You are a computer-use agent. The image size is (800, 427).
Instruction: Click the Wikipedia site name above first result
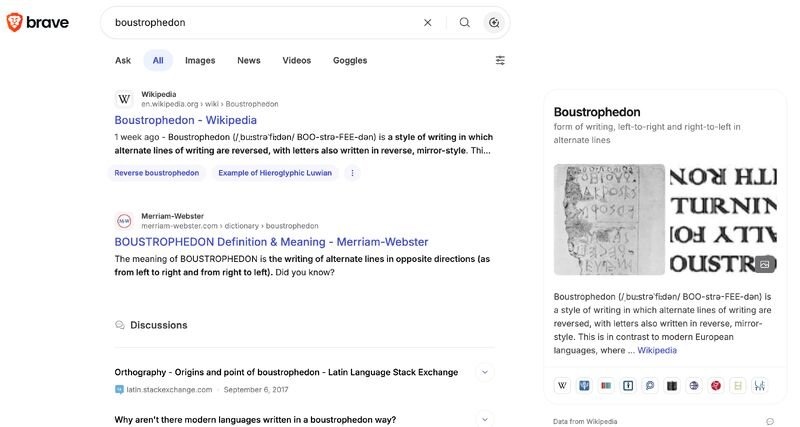pyautogui.click(x=159, y=94)
